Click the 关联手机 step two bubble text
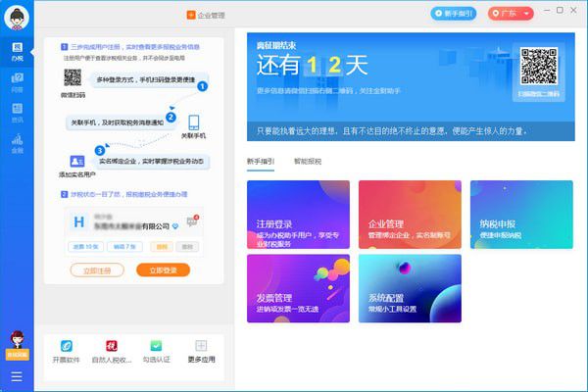The width and height of the screenshot is (588, 392). (118, 122)
